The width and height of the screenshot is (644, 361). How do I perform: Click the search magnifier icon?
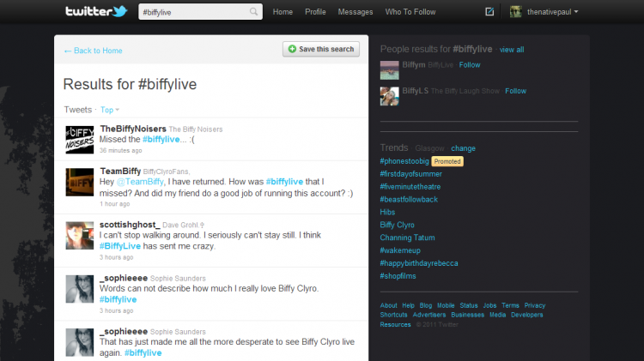(254, 11)
